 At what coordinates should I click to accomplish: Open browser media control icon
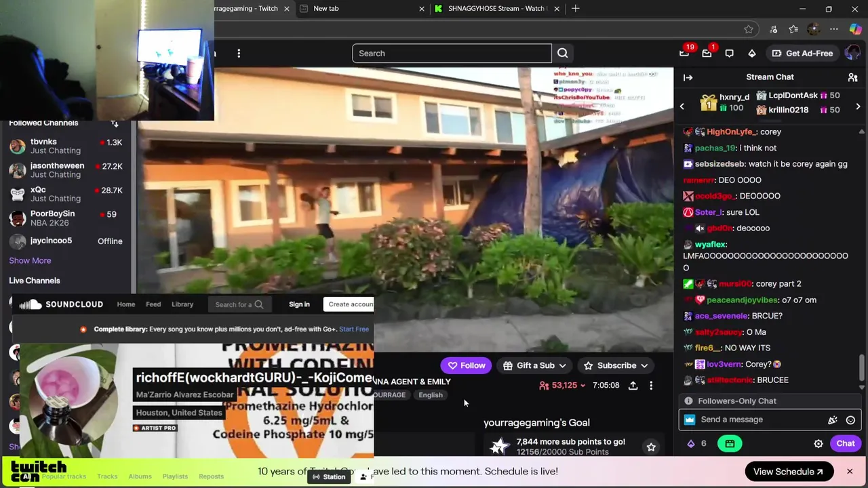773,29
